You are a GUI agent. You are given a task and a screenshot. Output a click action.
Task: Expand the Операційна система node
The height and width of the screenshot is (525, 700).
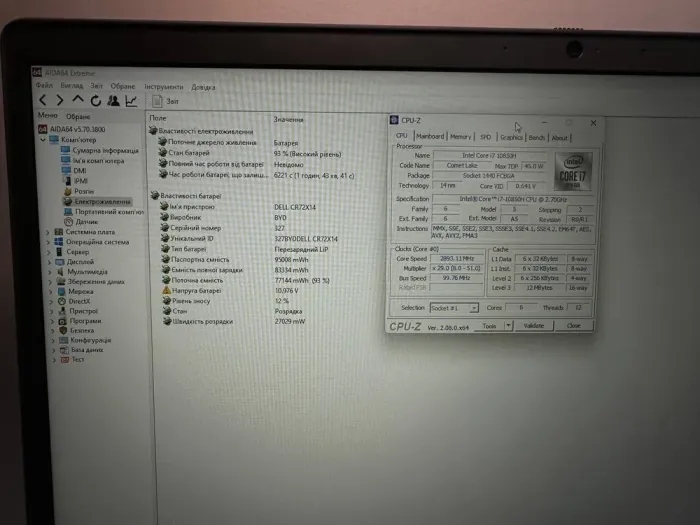pyautogui.click(x=48, y=242)
